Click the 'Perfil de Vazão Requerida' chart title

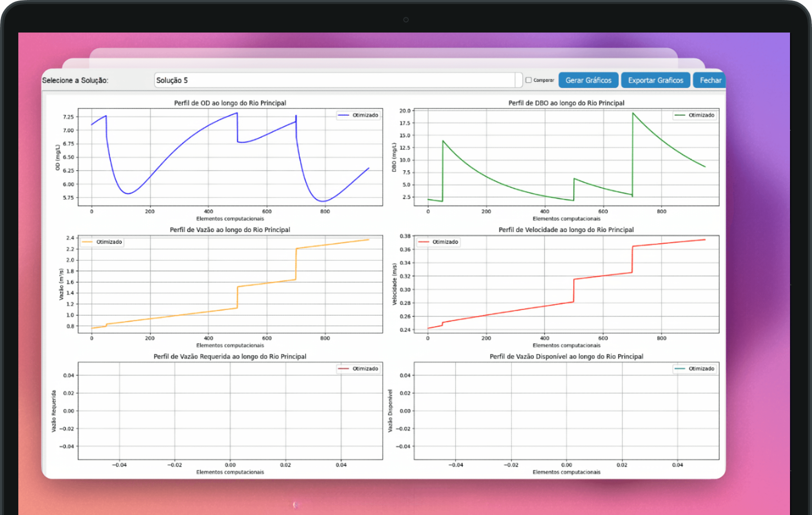(x=230, y=356)
